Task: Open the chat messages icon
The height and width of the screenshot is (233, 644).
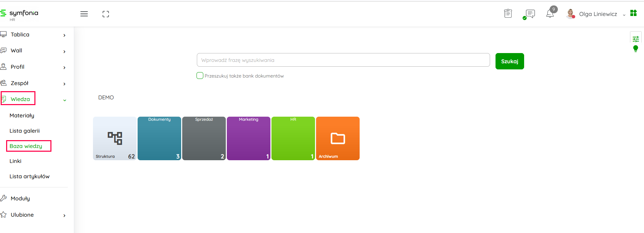Action: coord(530,14)
